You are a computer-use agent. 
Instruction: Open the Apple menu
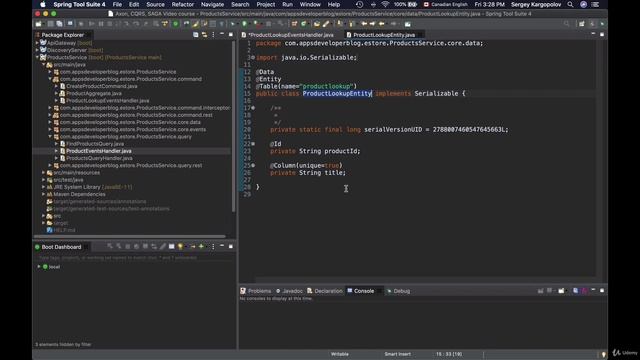click(43, 4)
